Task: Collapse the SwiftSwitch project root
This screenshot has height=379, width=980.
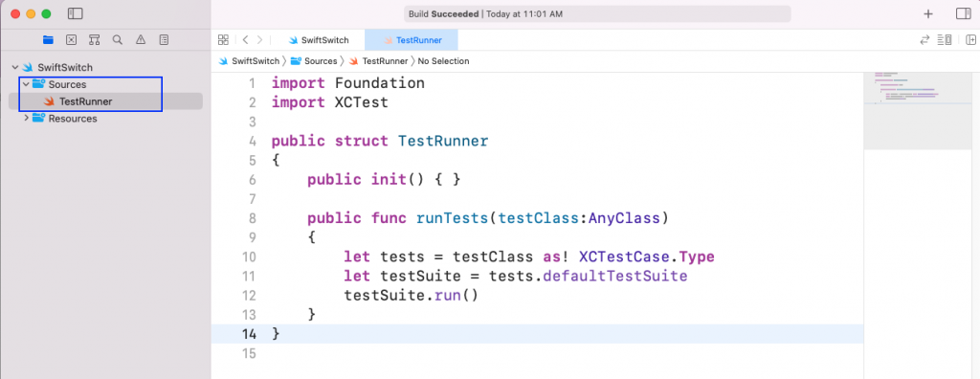Action: pyautogui.click(x=15, y=67)
